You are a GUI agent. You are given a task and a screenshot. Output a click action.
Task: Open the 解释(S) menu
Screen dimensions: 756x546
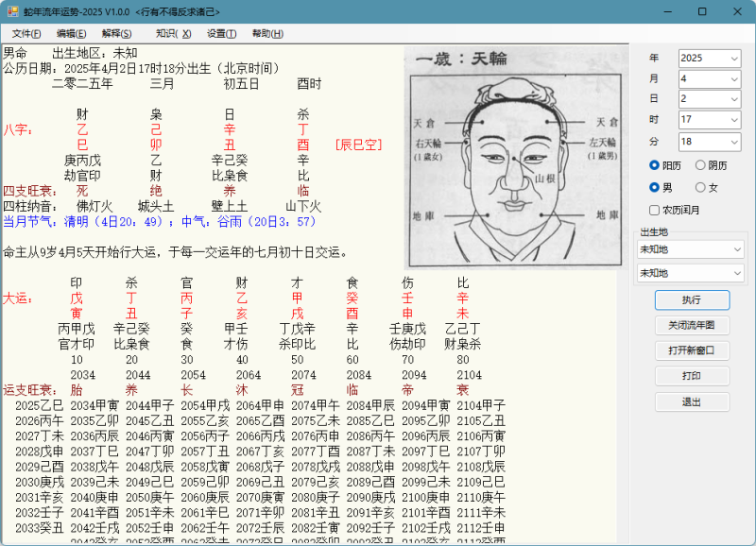(117, 33)
